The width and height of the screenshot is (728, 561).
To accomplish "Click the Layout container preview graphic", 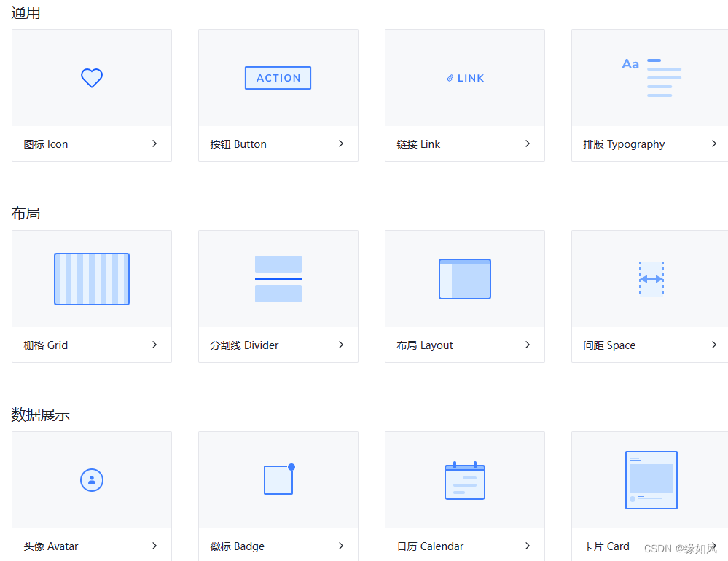I will pyautogui.click(x=464, y=279).
